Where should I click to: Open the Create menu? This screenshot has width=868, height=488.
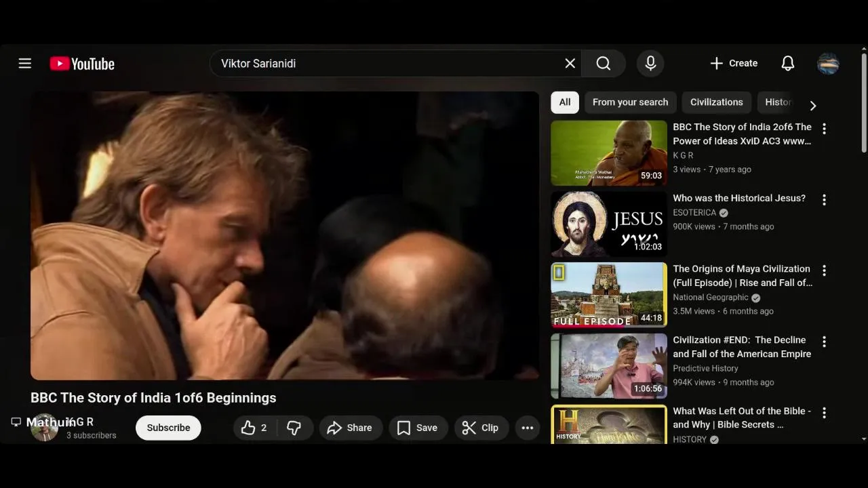pyautogui.click(x=734, y=63)
